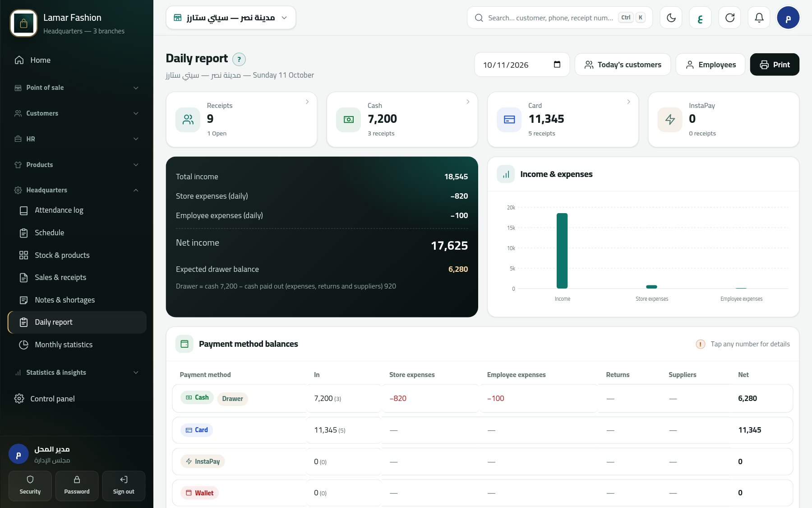Open Security settings in sidebar footer
This screenshot has height=508, width=812.
(30, 486)
